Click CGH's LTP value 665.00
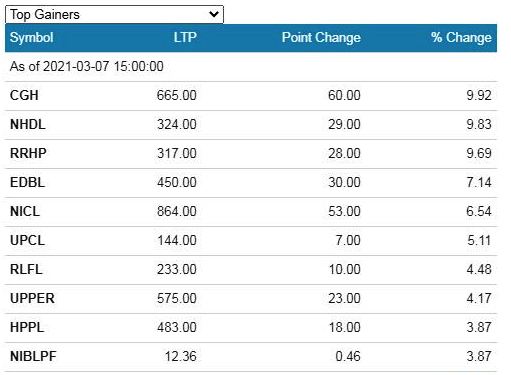Image resolution: width=511 pixels, height=375 pixels. pyautogui.click(x=177, y=95)
